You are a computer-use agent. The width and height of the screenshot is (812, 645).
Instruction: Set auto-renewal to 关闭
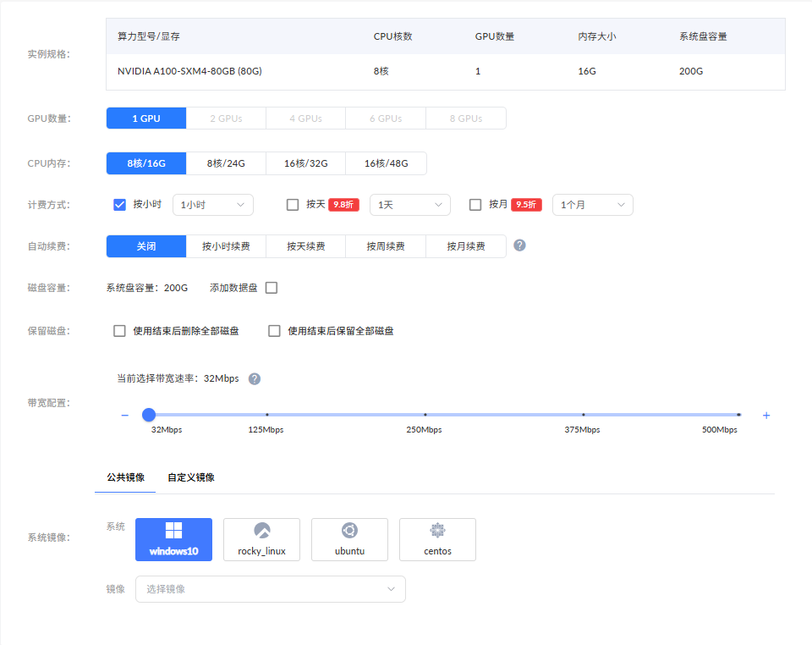click(146, 246)
